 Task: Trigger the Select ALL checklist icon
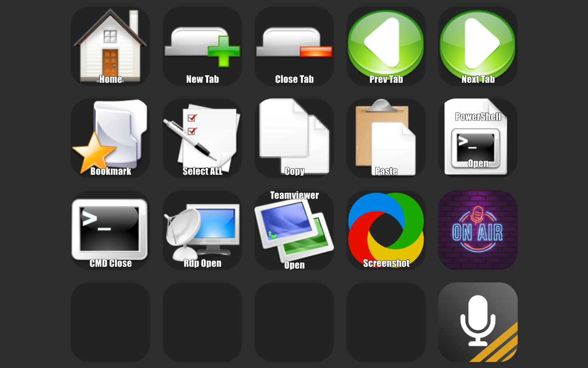202,138
